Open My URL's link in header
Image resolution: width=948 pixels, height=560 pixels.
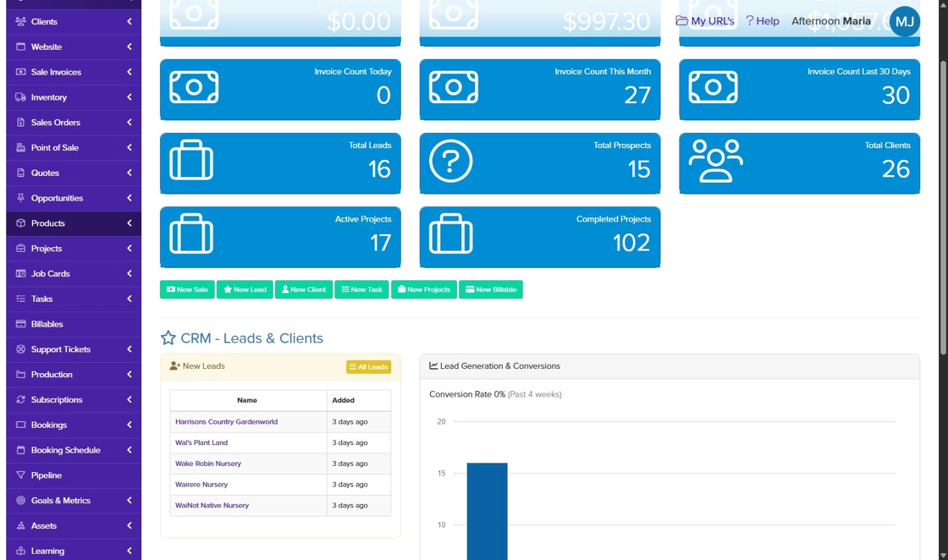click(704, 21)
